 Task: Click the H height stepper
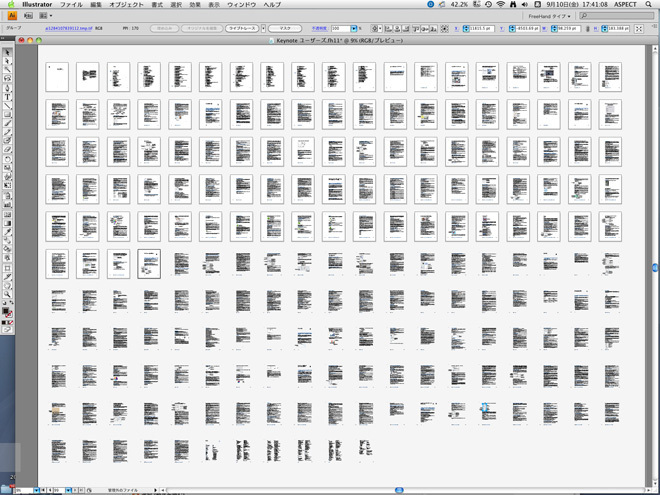coord(604,29)
